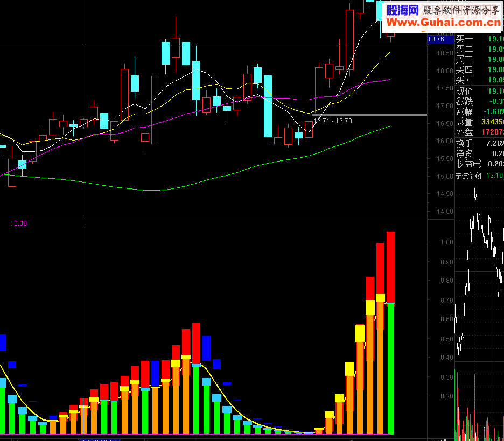Click the 买一 bid row label
The image size is (504, 441).
(464, 39)
